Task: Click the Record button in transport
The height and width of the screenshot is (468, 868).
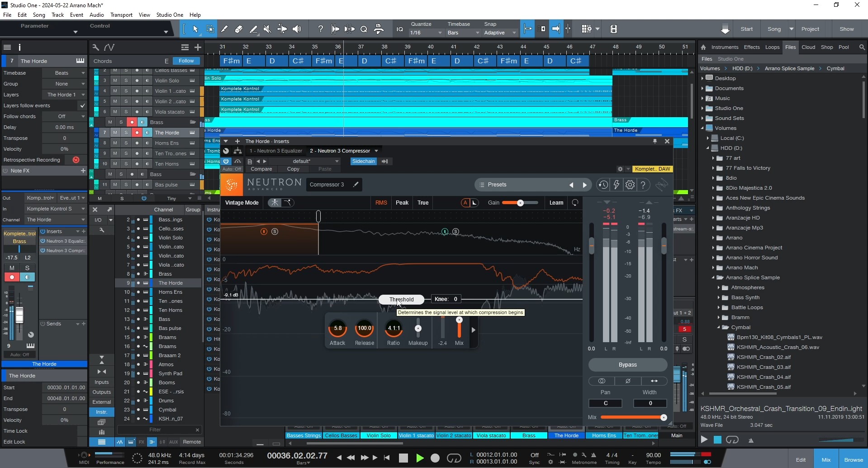Action: click(435, 458)
